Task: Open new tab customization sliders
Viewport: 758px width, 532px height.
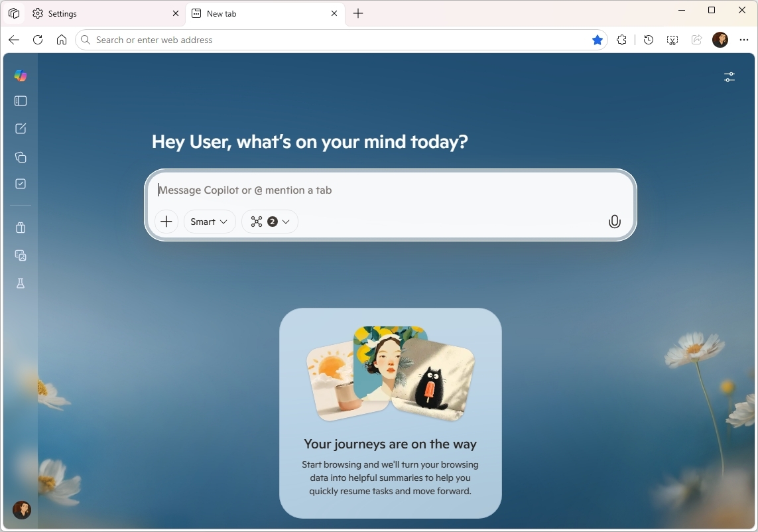Action: pos(729,77)
